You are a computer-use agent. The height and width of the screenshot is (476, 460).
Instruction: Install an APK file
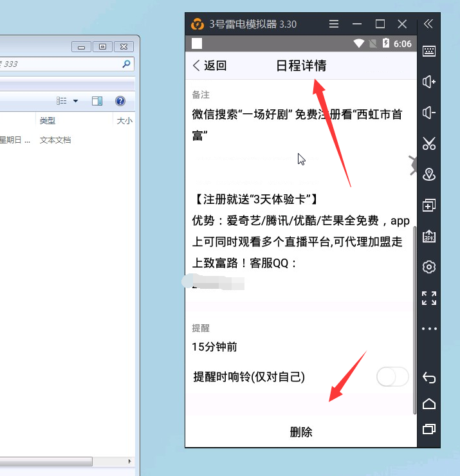tap(428, 236)
